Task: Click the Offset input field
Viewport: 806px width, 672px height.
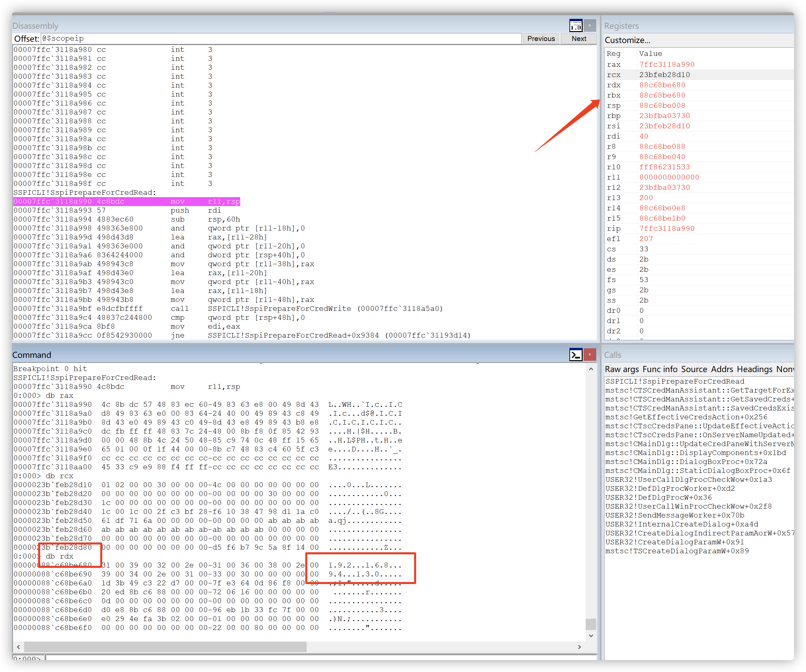Action: tap(280, 38)
